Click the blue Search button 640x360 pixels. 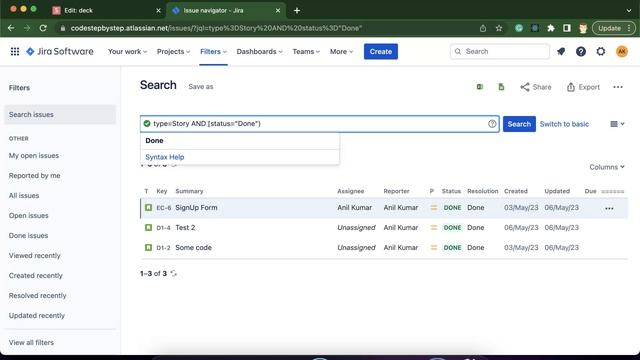pyautogui.click(x=519, y=124)
